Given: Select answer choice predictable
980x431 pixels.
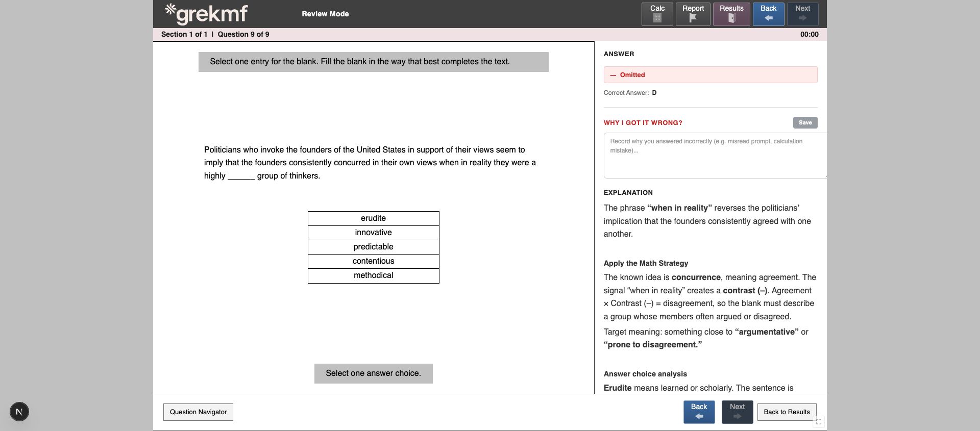Looking at the screenshot, I should click(373, 247).
